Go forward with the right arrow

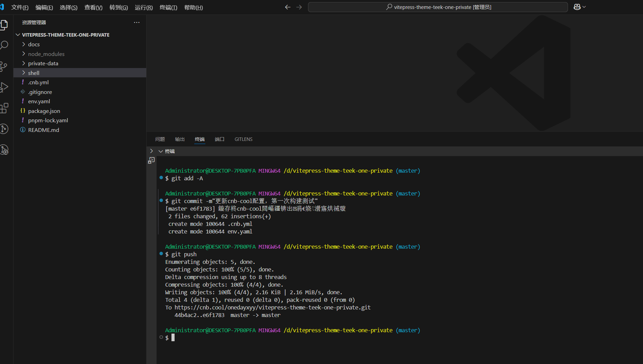[299, 7]
